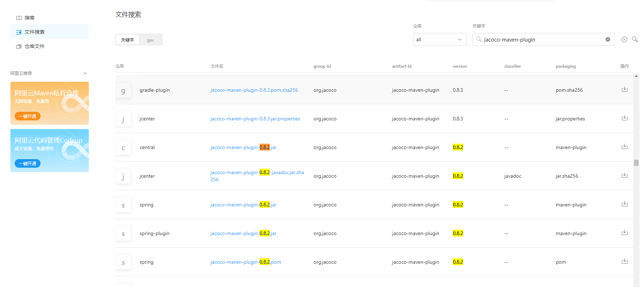Open the 阿里云Maven私有仓库 promo card

[x=49, y=103]
